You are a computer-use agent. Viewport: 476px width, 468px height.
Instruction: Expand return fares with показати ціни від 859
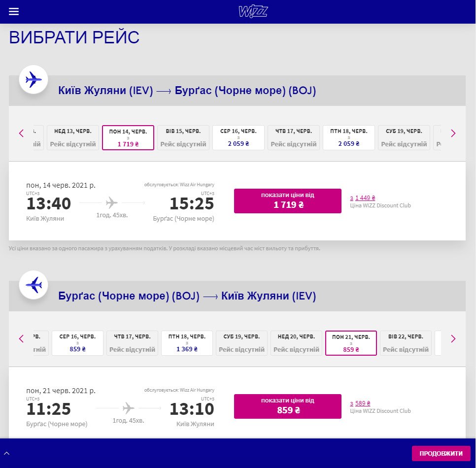pos(287,406)
